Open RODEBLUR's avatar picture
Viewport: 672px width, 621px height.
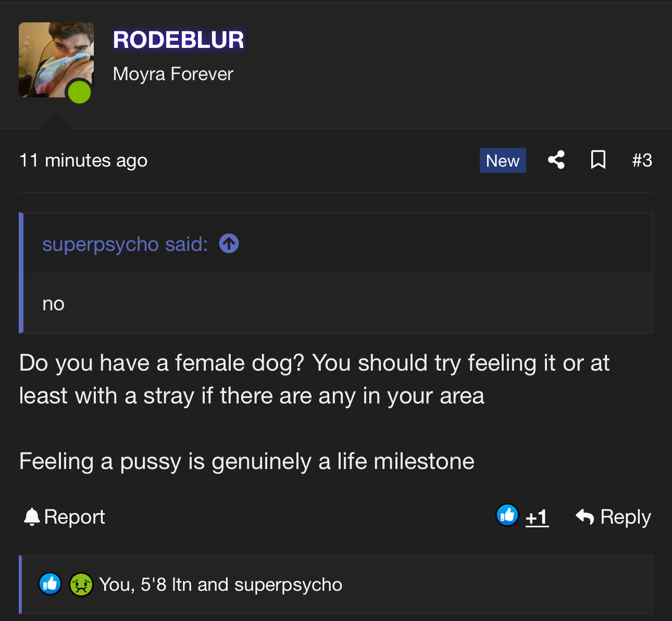pos(56,60)
